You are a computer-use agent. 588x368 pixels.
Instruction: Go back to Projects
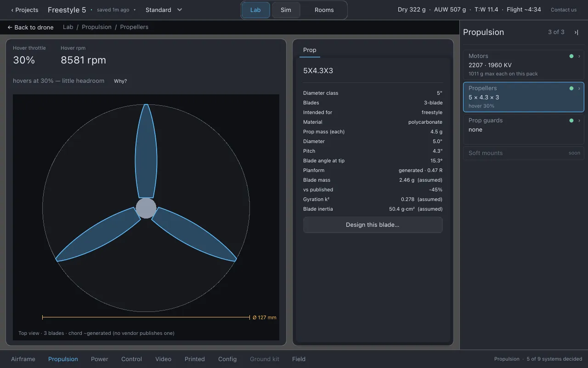click(x=24, y=10)
